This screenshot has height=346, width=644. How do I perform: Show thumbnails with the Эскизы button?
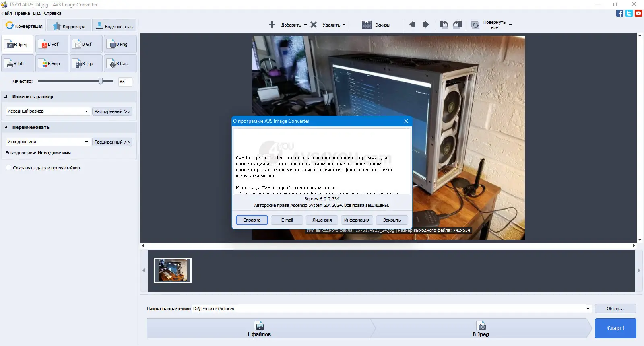point(376,25)
